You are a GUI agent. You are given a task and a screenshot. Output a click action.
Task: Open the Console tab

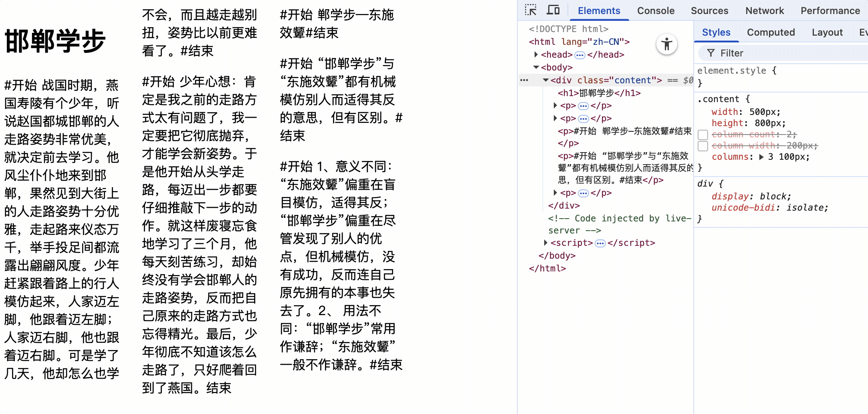click(656, 11)
